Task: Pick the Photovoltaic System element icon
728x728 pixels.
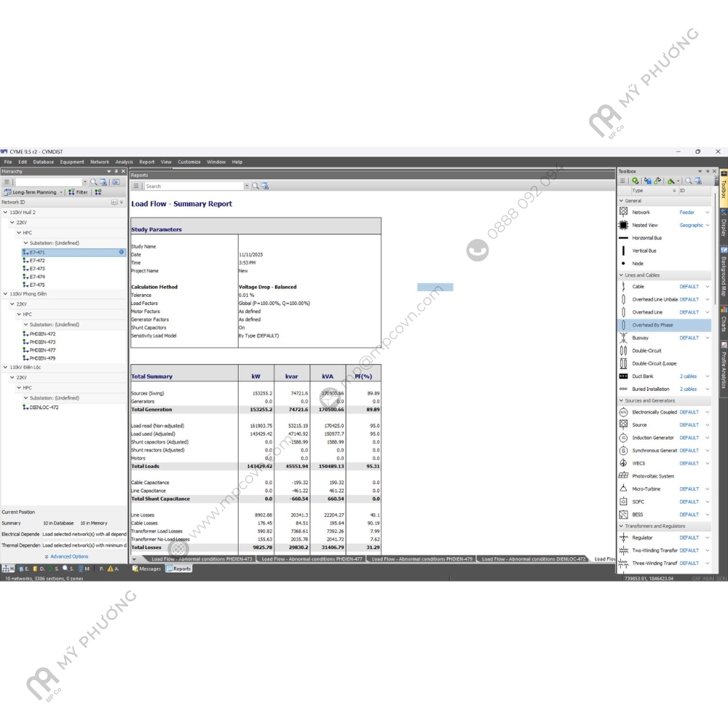Action: [x=623, y=476]
